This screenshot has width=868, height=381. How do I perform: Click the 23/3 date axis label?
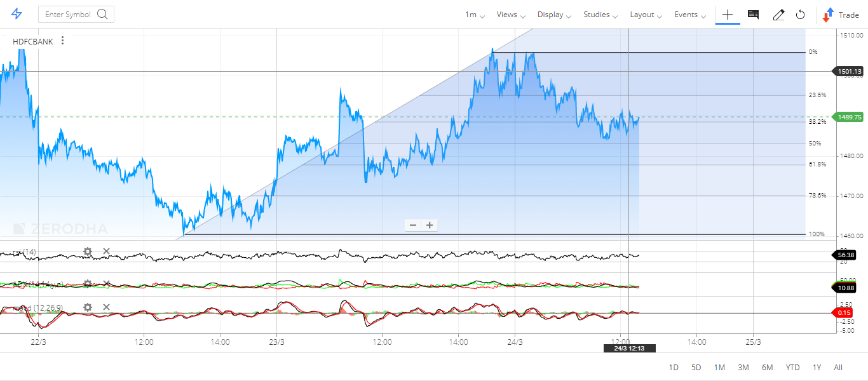pyautogui.click(x=277, y=342)
